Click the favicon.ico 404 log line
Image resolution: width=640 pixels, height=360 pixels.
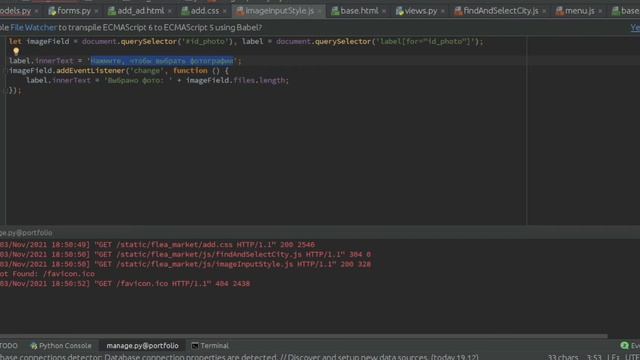pos(125,284)
